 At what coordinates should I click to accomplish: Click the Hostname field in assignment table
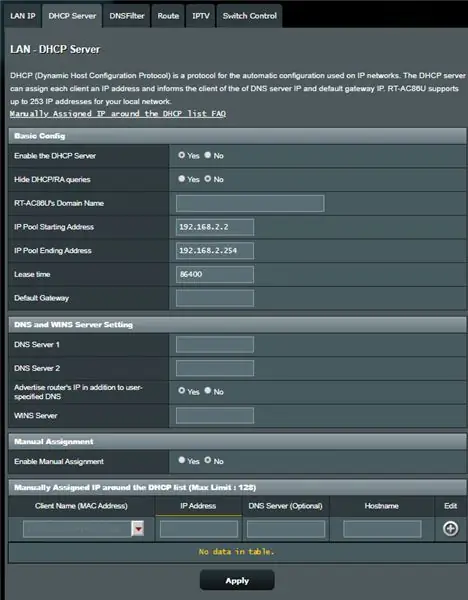[382, 529]
